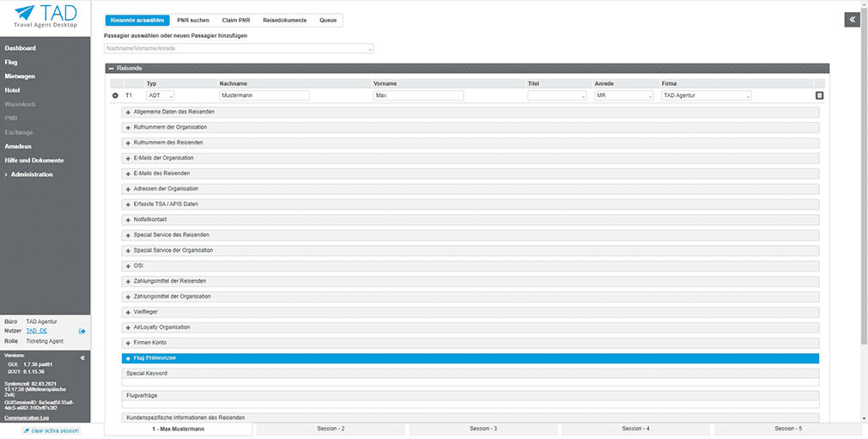Switch to Session - 2 tab
868x439 pixels.
point(331,428)
